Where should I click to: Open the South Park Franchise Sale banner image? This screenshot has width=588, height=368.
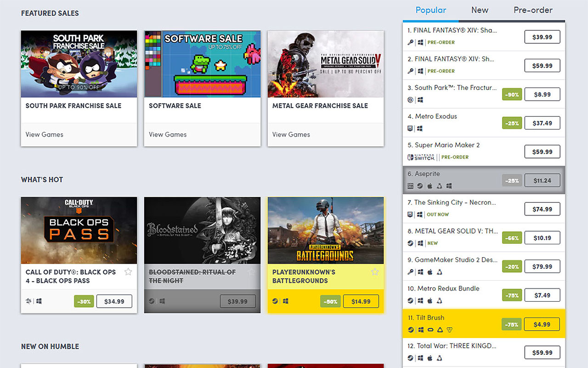click(x=79, y=64)
